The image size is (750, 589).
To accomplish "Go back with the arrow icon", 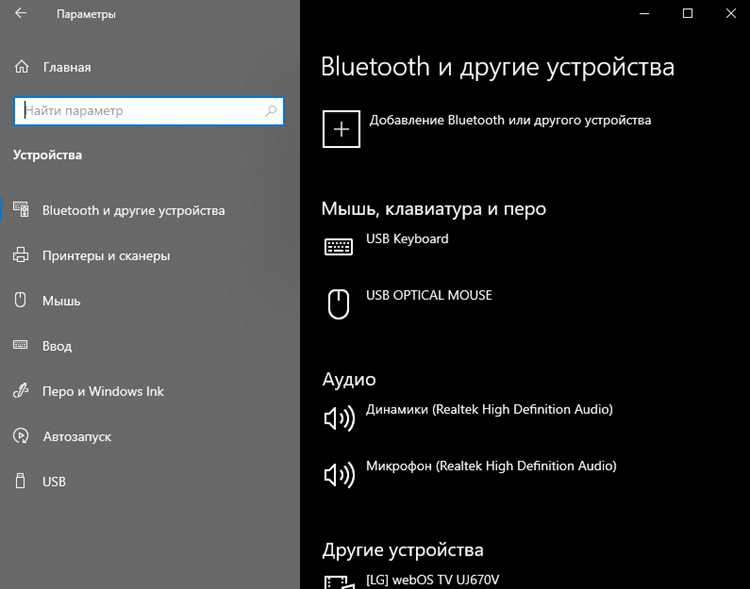I will pos(21,13).
